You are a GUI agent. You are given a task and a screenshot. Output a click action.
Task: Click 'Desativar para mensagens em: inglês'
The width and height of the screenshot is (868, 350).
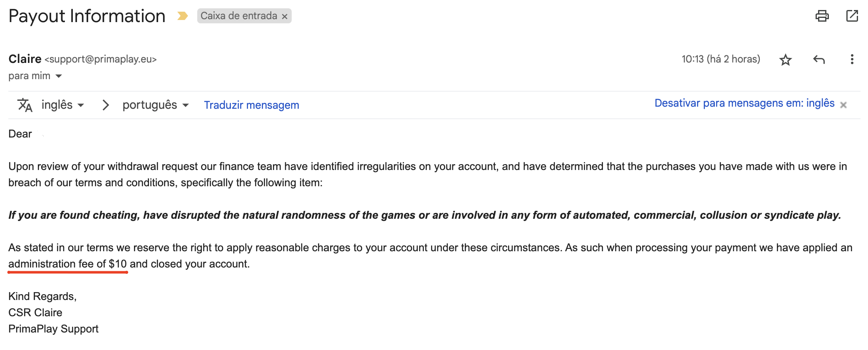[x=744, y=103]
